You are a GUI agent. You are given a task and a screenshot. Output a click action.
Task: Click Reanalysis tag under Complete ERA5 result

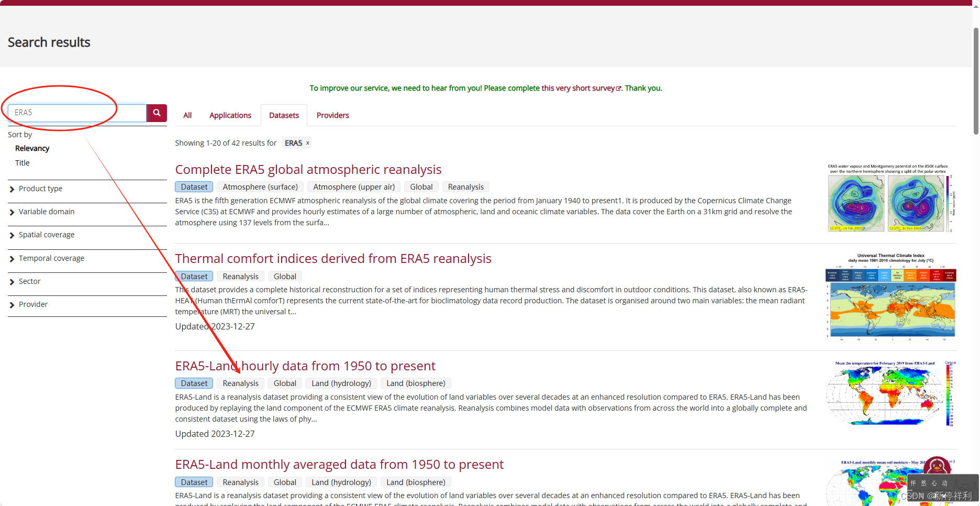tap(466, 187)
